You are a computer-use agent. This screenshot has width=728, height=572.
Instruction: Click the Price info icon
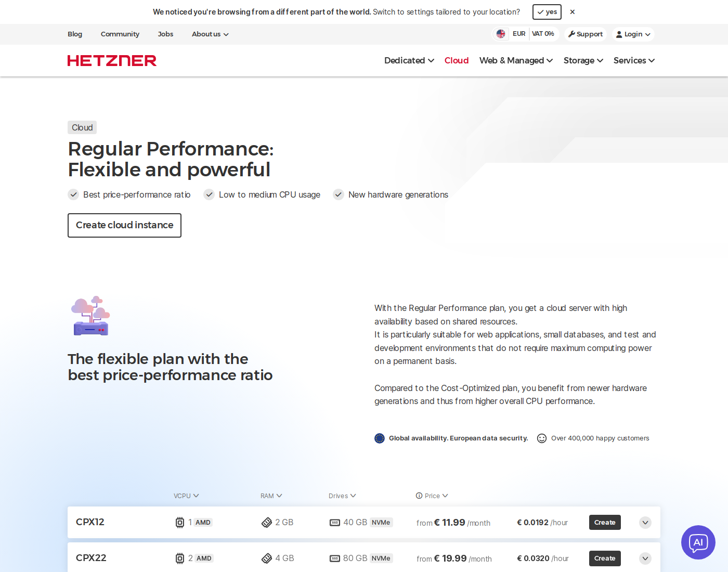pos(419,496)
